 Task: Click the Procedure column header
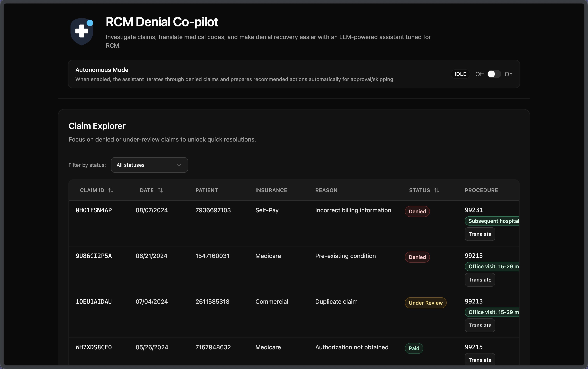click(481, 190)
